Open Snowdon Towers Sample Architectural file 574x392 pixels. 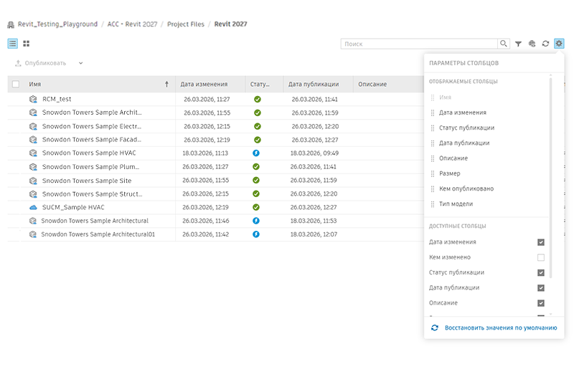coord(95,221)
